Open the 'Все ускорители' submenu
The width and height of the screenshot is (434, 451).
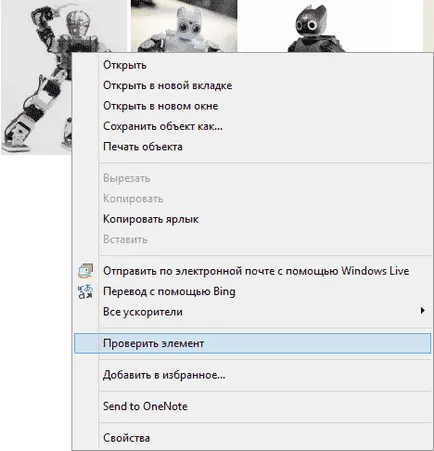point(252,312)
